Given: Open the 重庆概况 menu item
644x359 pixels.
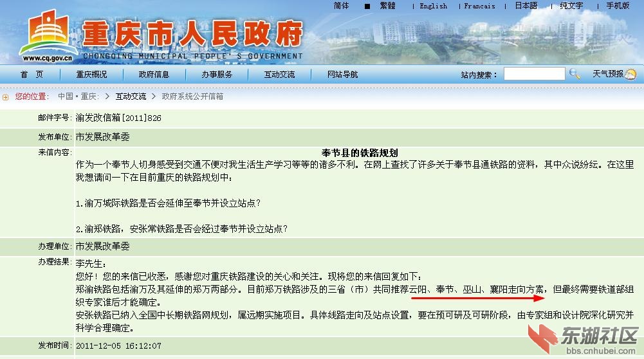Looking at the screenshot, I should point(91,75).
